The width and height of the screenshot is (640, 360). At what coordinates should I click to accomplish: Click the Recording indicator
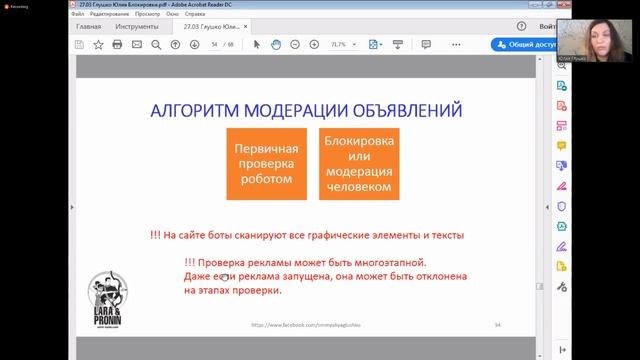16,7
